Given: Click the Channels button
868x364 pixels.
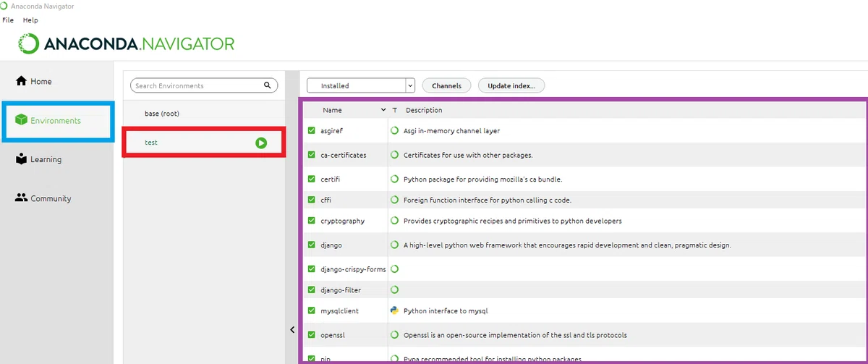Looking at the screenshot, I should click(x=446, y=85).
